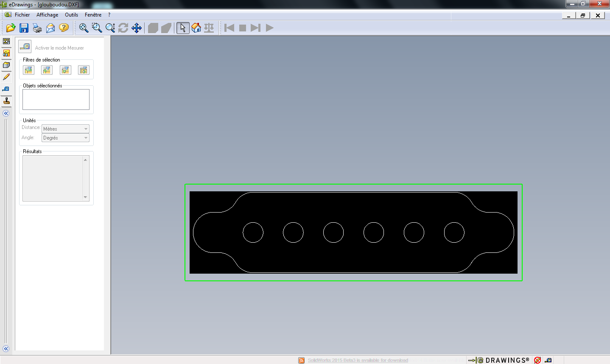Screen dimensions: 610x364
Task: Print the drawing using the printer icon
Action: [x=37, y=28]
